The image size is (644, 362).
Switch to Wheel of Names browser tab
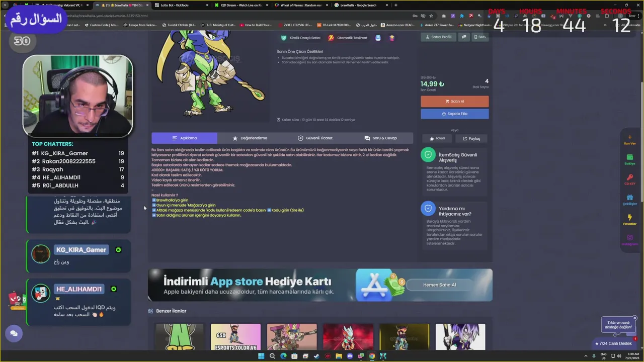tap(300, 5)
